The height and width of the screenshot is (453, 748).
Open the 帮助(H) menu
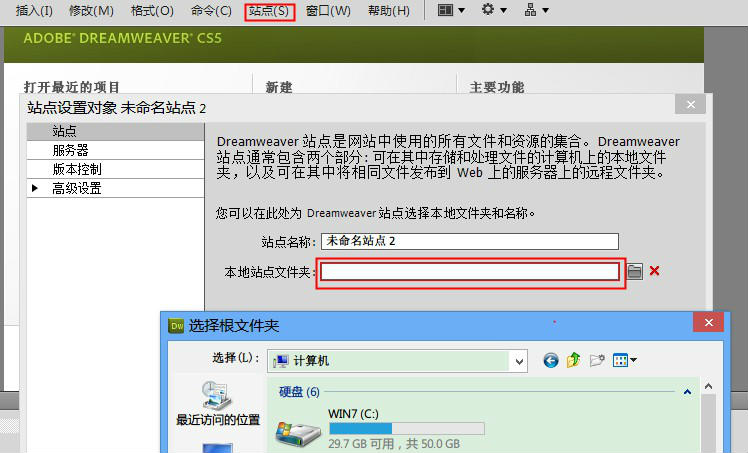click(389, 10)
